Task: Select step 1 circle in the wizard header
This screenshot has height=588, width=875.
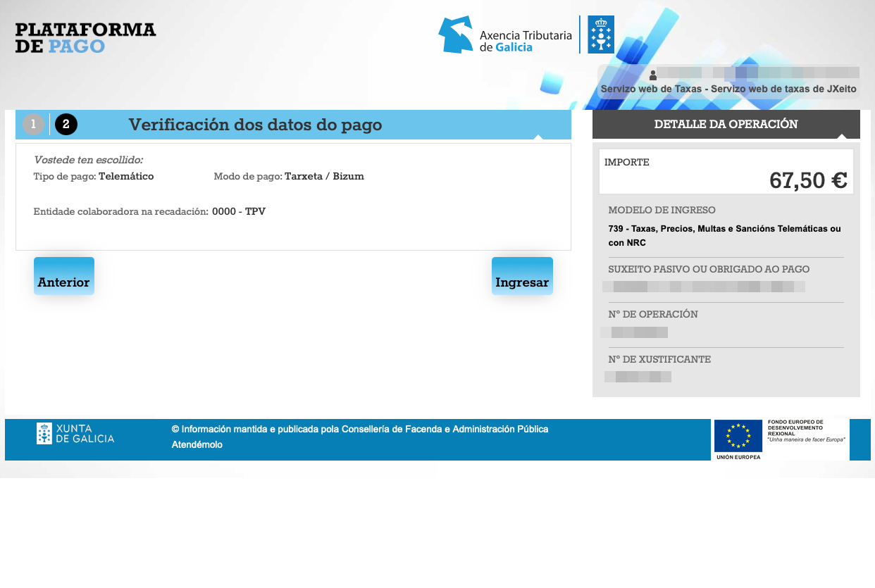Action: pyautogui.click(x=33, y=125)
